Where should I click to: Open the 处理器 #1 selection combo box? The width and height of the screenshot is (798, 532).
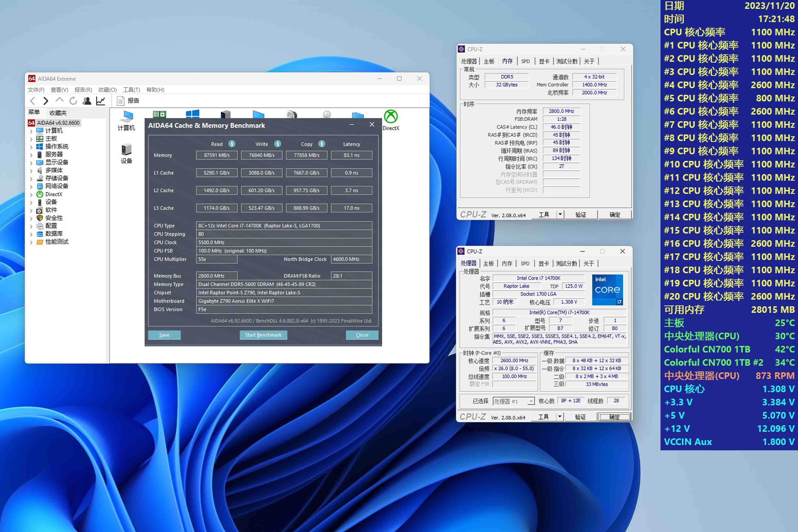coord(514,401)
